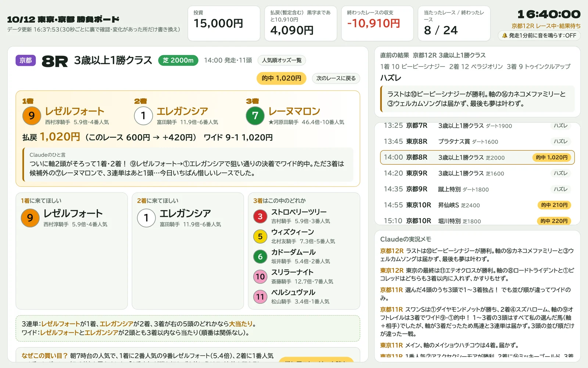
Task: Select the 14:00 京都8R race row
Action: pyautogui.click(x=477, y=157)
